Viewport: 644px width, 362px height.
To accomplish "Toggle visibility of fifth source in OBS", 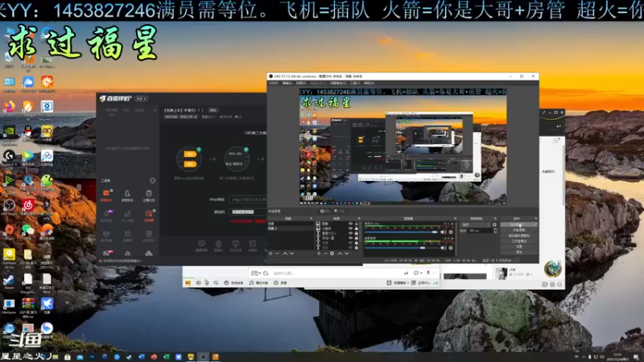I will point(351,243).
